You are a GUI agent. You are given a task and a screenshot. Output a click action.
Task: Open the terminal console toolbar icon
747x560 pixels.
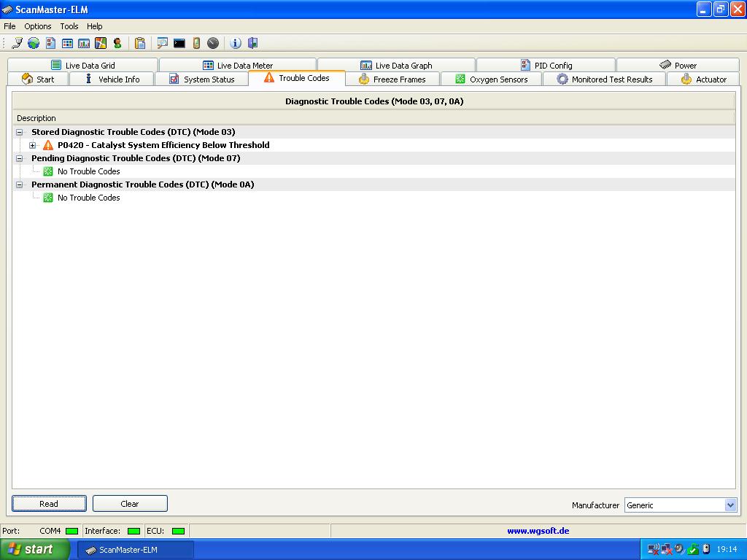click(x=179, y=43)
